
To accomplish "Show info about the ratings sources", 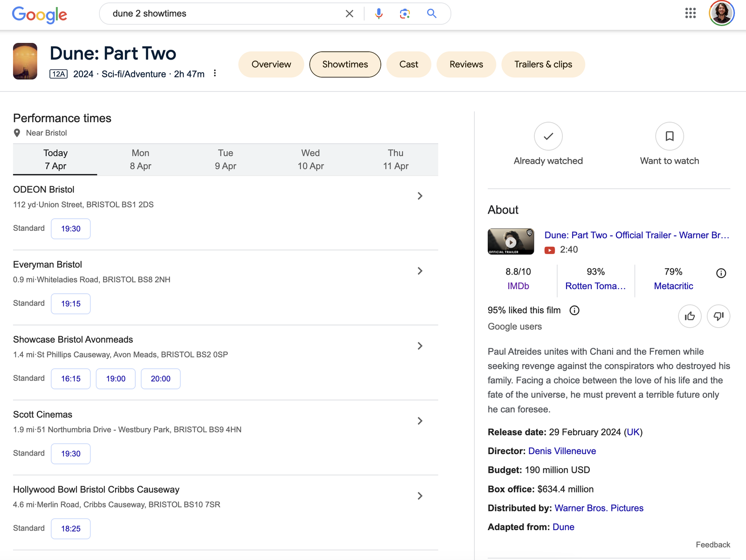I will [x=721, y=273].
